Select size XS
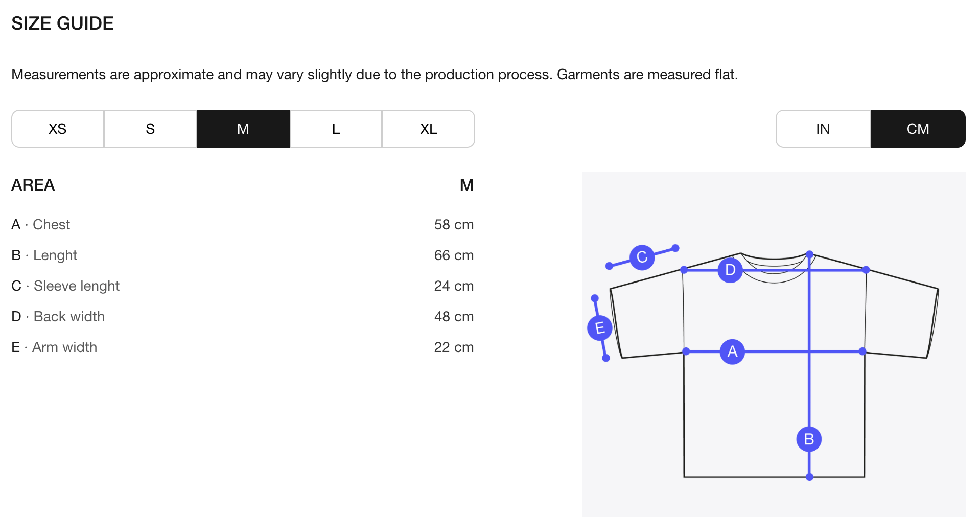Viewport: 980px width, 517px height. [x=58, y=129]
